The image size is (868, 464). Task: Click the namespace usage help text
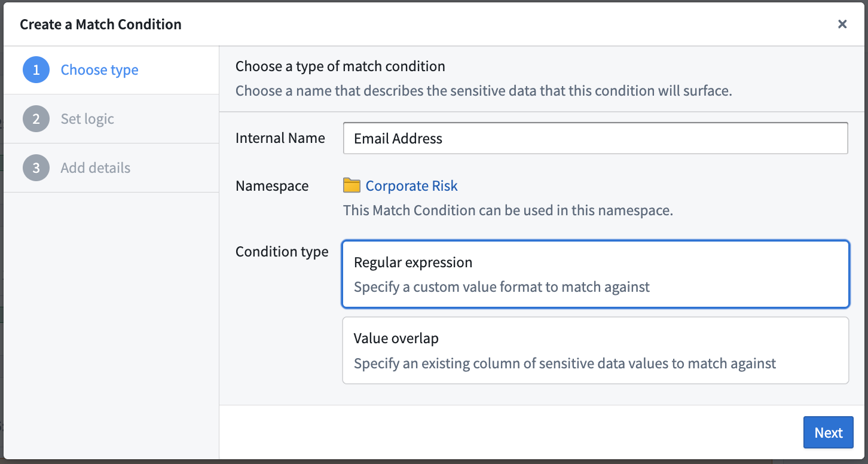pos(508,211)
